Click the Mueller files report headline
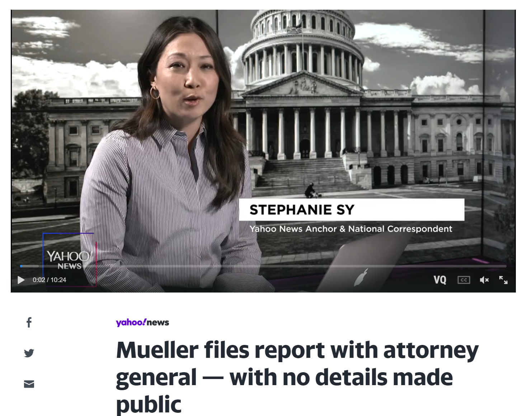Image resolution: width=532 pixels, height=416 pixels. [x=297, y=377]
